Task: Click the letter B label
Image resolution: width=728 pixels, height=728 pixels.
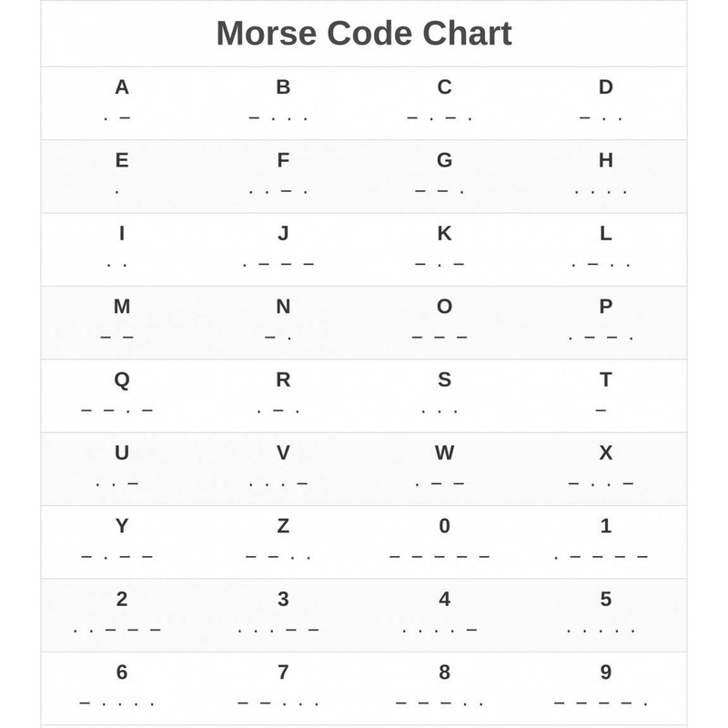Action: tap(283, 88)
